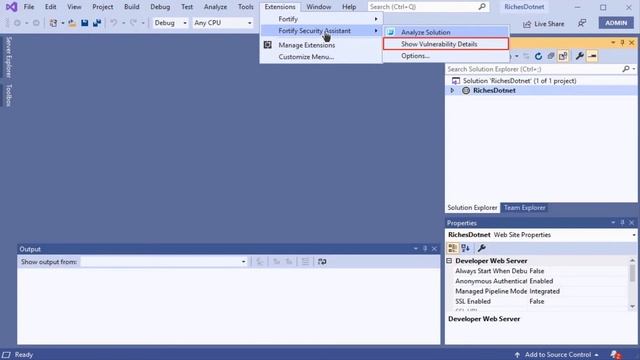This screenshot has width=640, height=360.
Task: Click the Solution Explorer search magnifier icon
Action: pyautogui.click(x=626, y=69)
